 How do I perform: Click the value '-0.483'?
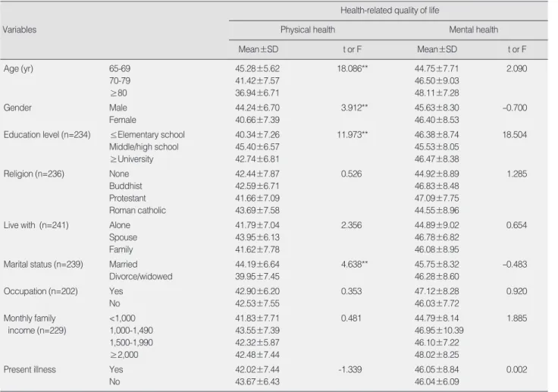515,264
